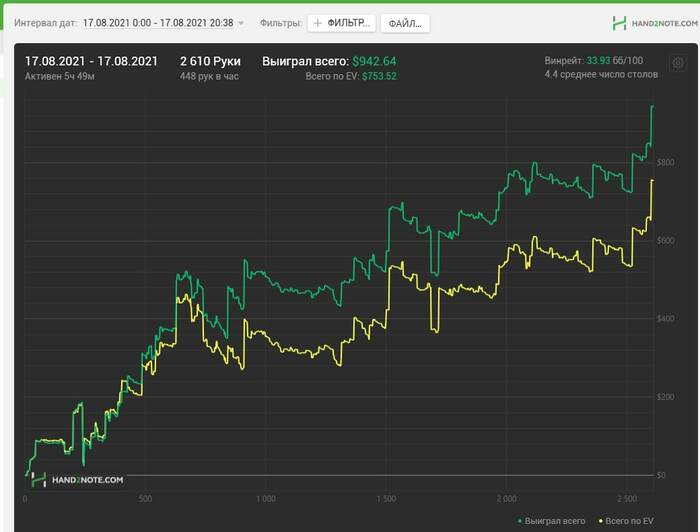Click the winrate value 33.93
The height and width of the screenshot is (532, 700).
click(x=598, y=60)
